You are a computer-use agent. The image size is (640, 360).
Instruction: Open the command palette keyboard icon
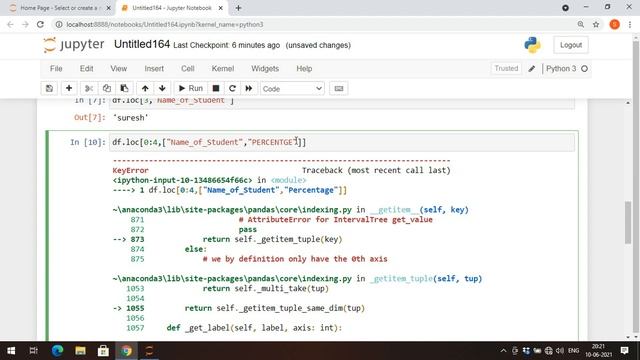(339, 89)
